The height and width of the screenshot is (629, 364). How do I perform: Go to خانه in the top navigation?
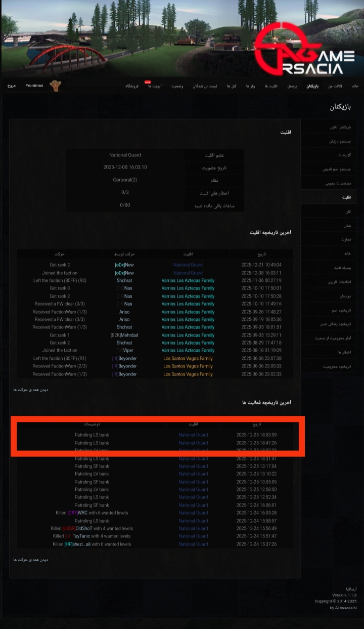tap(355, 86)
